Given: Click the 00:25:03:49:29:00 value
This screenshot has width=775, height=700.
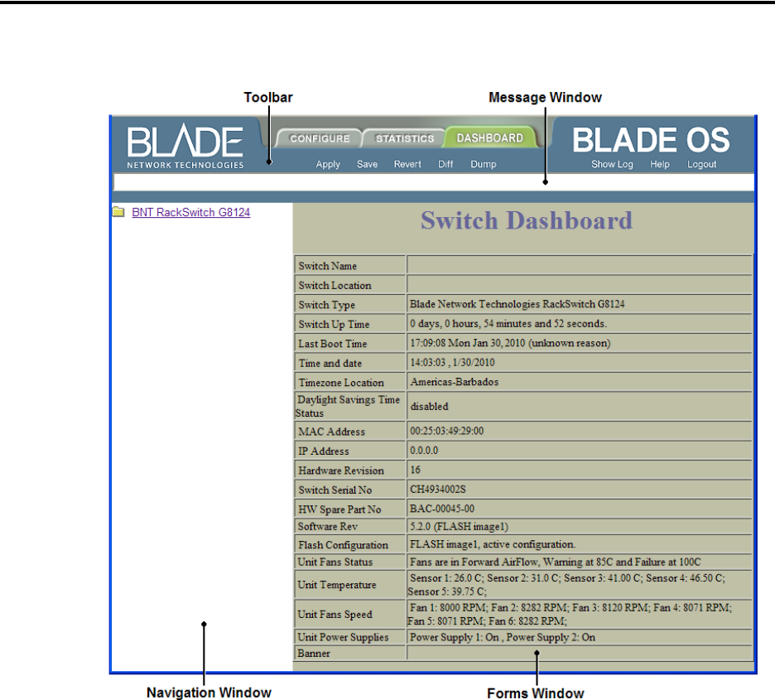Looking at the screenshot, I should click(447, 431).
